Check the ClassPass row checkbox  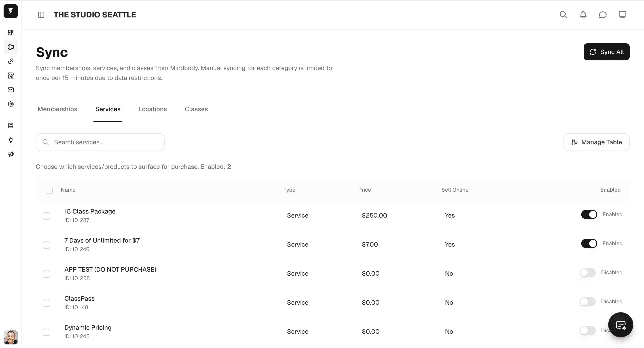point(47,303)
